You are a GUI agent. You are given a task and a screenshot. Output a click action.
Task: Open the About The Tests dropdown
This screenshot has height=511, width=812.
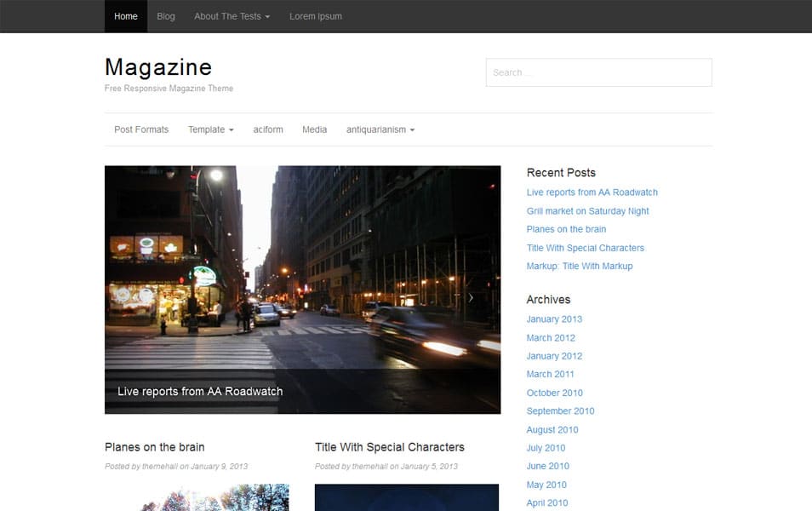point(232,16)
